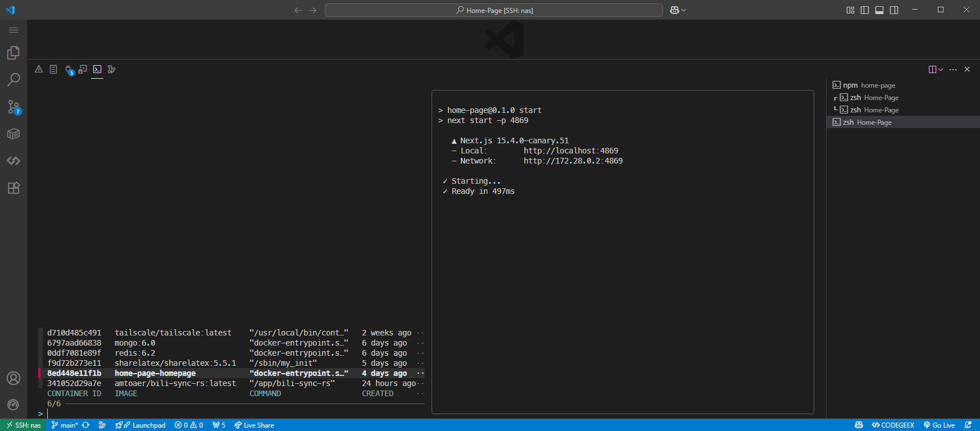Show the Debug Console panel tab
The width and height of the screenshot is (980, 431).
pos(83,69)
